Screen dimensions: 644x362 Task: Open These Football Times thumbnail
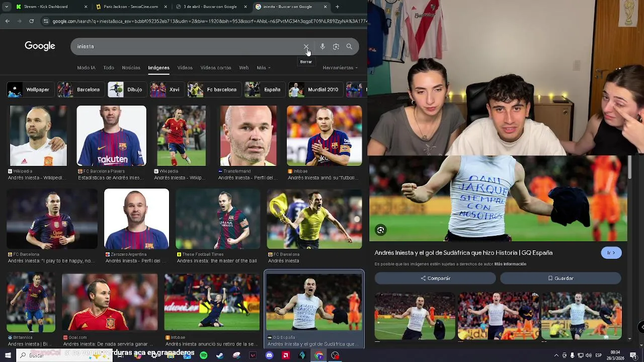click(217, 219)
